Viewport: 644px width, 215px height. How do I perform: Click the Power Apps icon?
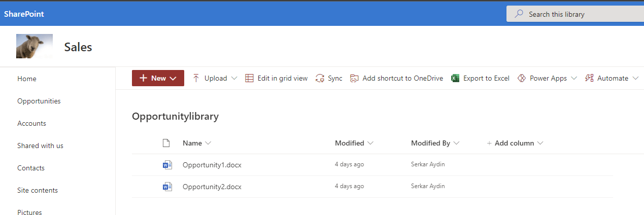pos(521,78)
